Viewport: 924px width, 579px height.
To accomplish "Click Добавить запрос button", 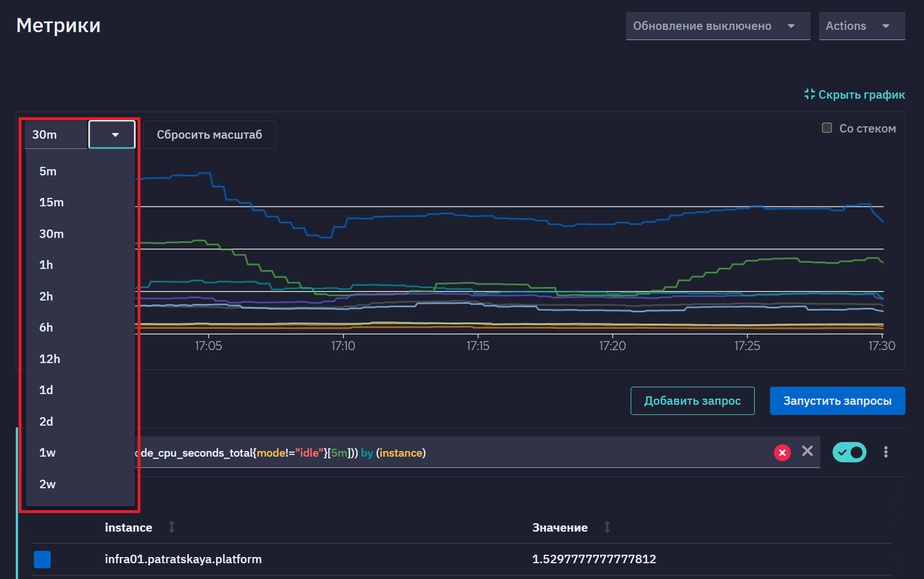I will click(x=692, y=401).
